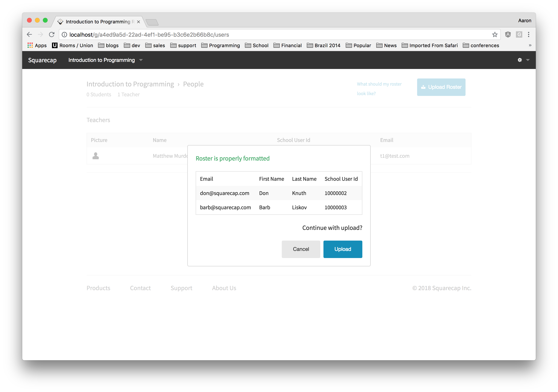The image size is (558, 392).
Task: Click the browser back arrow
Action: click(29, 34)
